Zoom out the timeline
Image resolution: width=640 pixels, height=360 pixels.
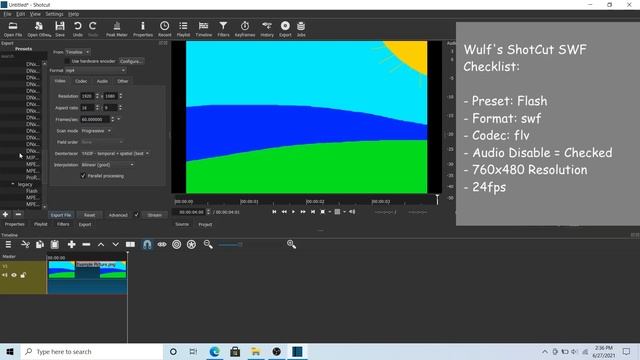pos(208,244)
